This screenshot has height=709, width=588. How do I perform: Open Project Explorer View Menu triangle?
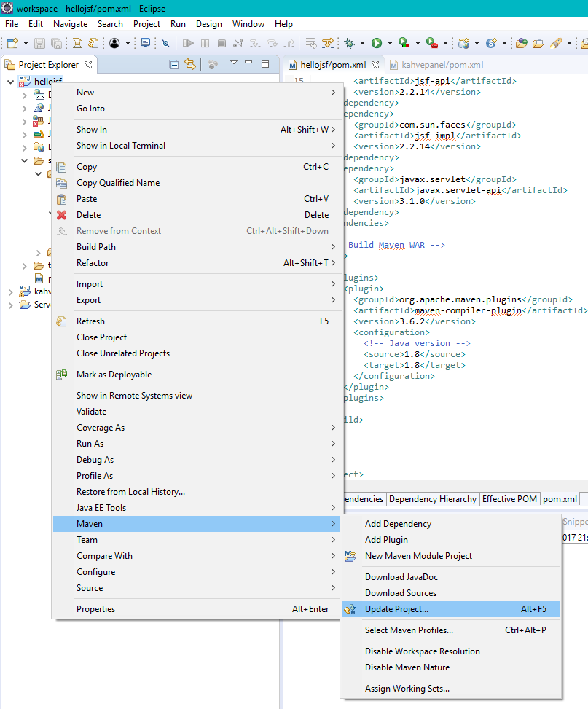(234, 63)
